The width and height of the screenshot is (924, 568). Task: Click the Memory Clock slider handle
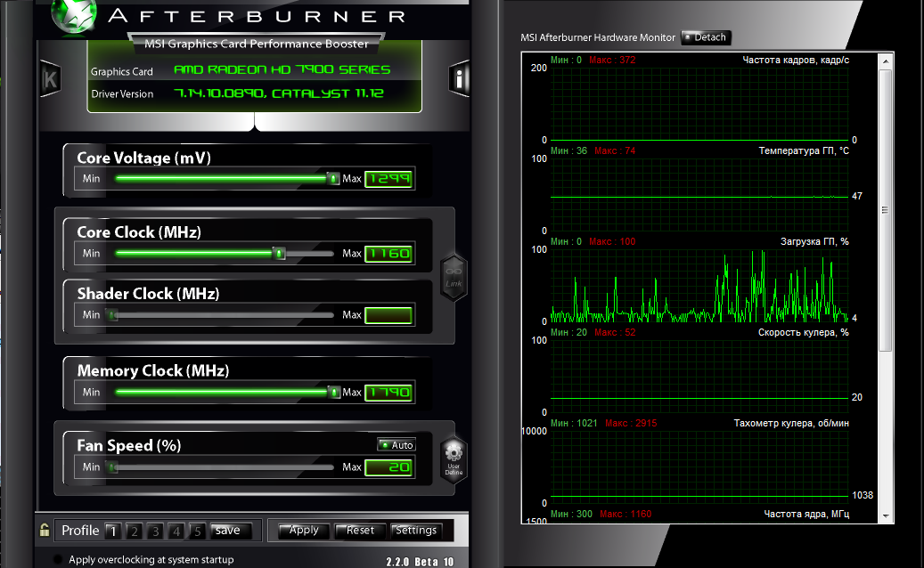[x=334, y=392]
